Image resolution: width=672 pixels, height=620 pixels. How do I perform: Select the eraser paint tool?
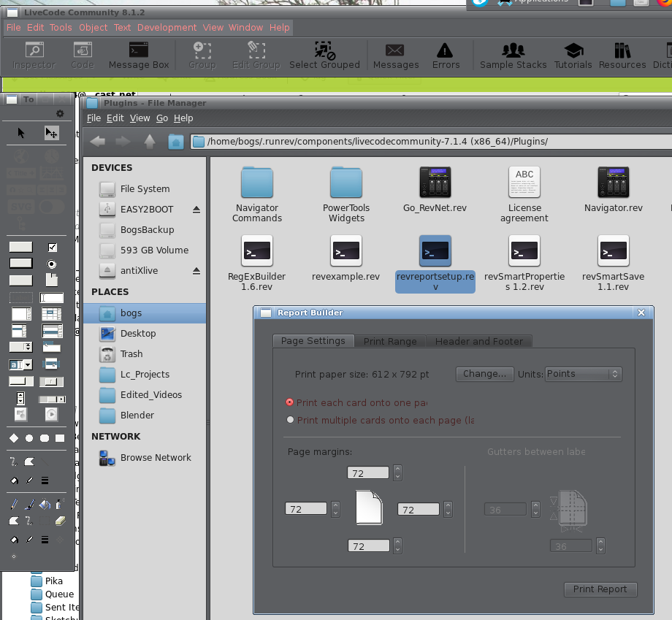60,521
